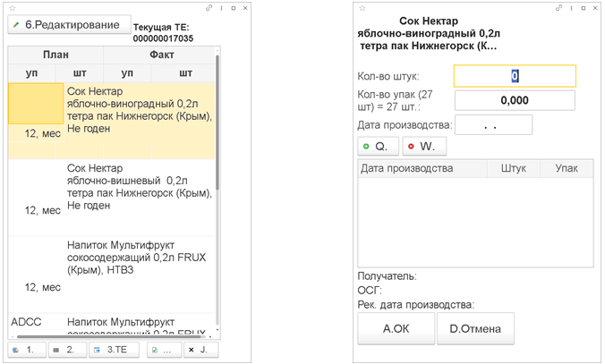Click the Штук table column header
605x364 pixels.
click(x=514, y=168)
